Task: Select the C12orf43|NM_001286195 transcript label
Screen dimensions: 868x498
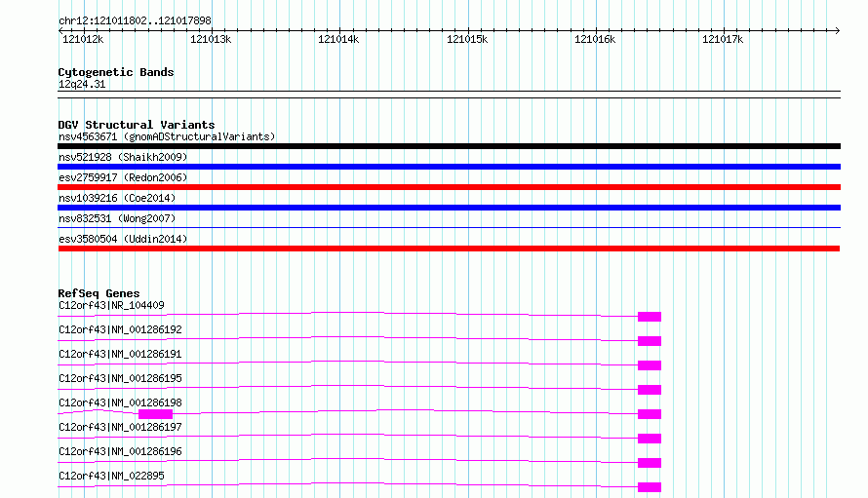Action: click(120, 378)
